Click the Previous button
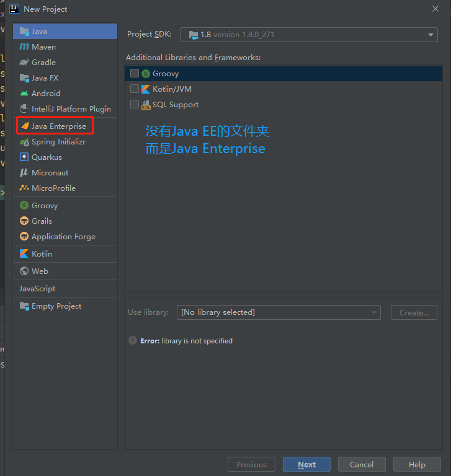This screenshot has width=451, height=476. point(251,464)
